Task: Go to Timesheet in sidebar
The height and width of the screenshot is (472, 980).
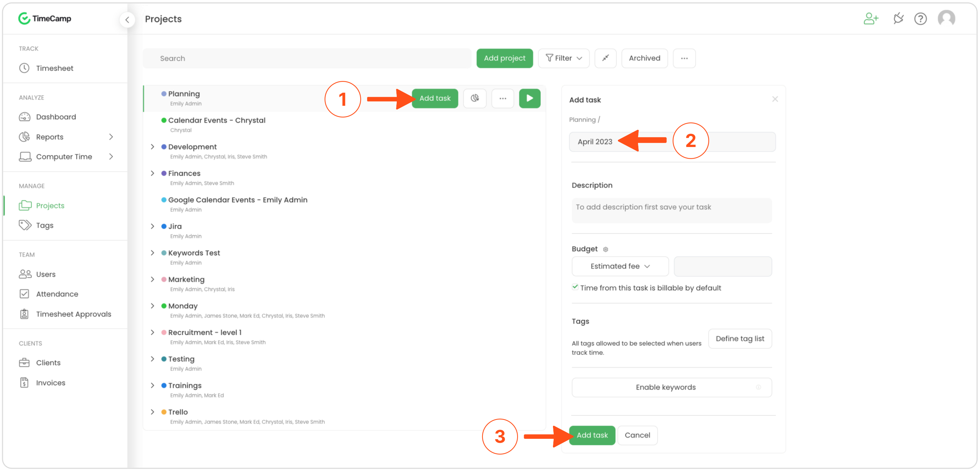Action: click(54, 68)
